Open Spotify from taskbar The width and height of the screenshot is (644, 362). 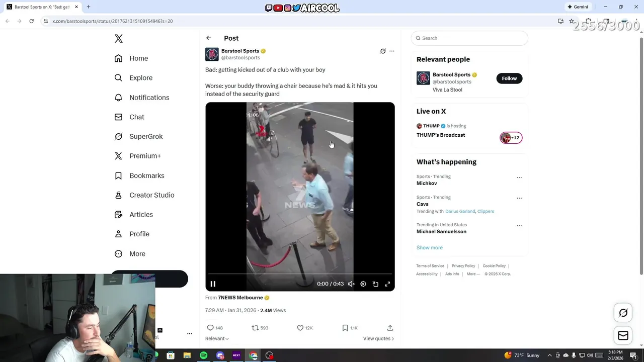[x=203, y=355]
